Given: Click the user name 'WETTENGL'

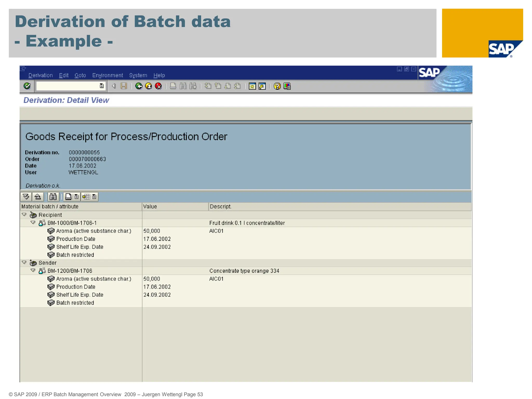Looking at the screenshot, I should pyautogui.click(x=83, y=172).
